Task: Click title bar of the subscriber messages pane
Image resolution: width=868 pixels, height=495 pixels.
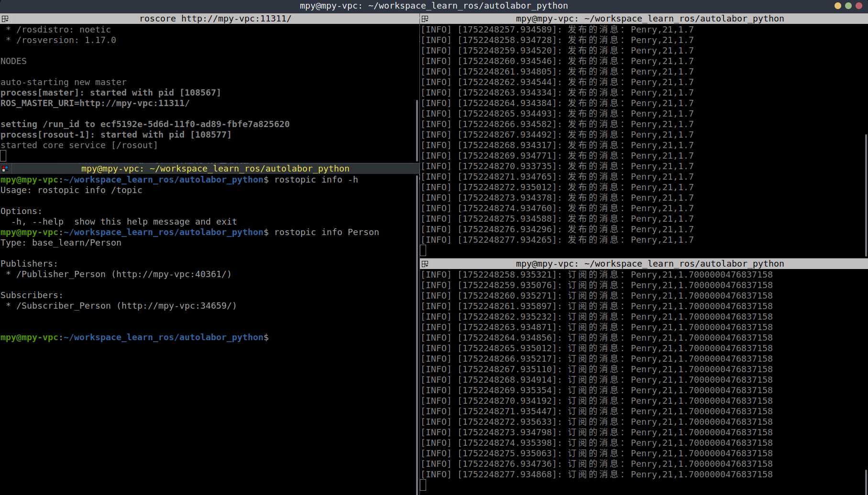Action: pos(649,264)
